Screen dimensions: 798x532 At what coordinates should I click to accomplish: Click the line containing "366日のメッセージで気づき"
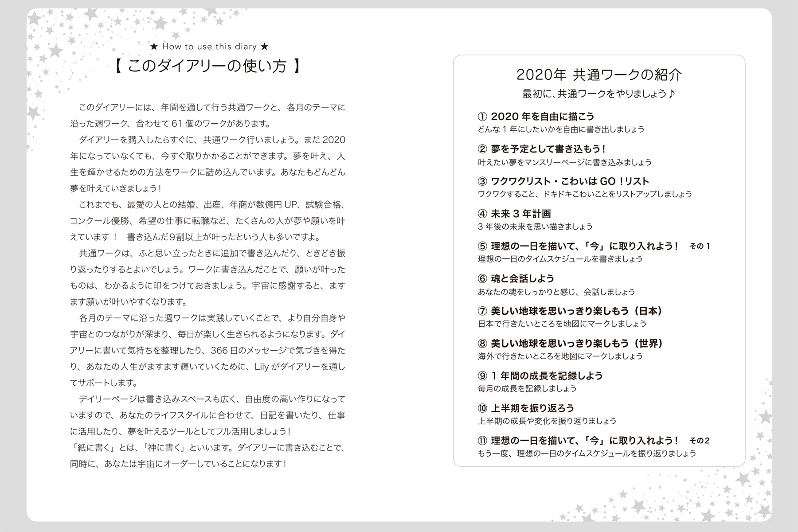[x=207, y=350]
